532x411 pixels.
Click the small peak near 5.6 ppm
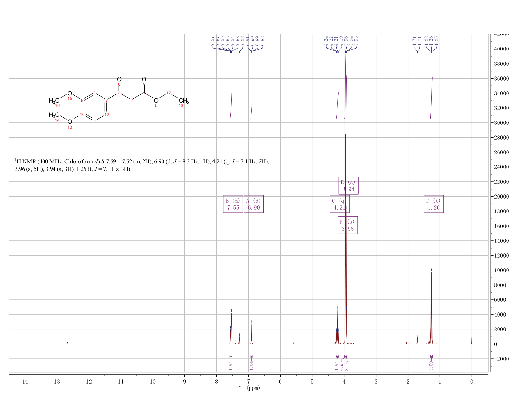pyautogui.click(x=293, y=342)
